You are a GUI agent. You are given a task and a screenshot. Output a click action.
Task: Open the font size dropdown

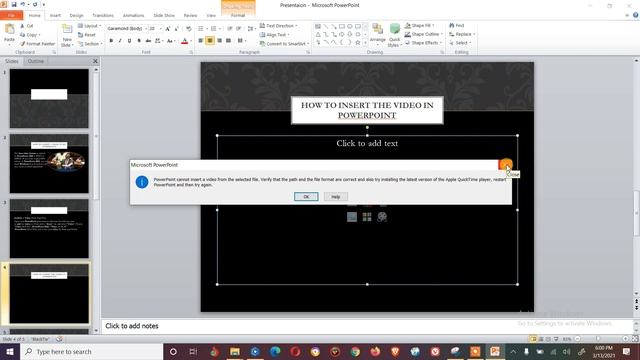click(x=160, y=29)
